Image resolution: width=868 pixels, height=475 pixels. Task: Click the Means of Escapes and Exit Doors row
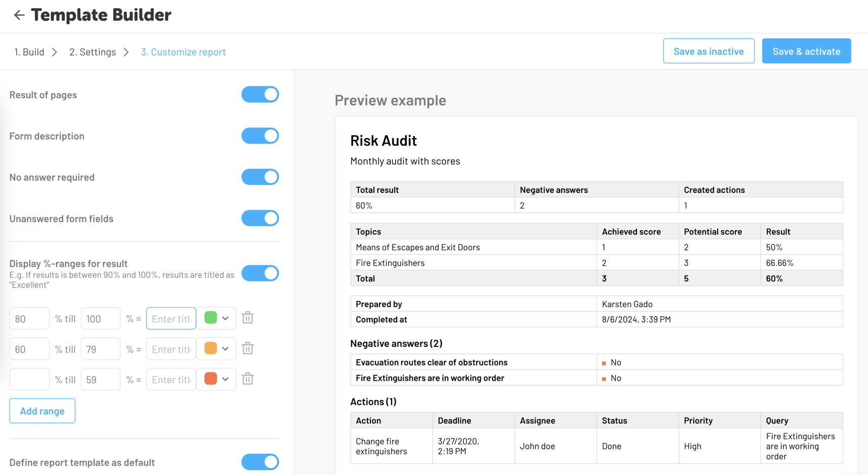click(x=596, y=247)
